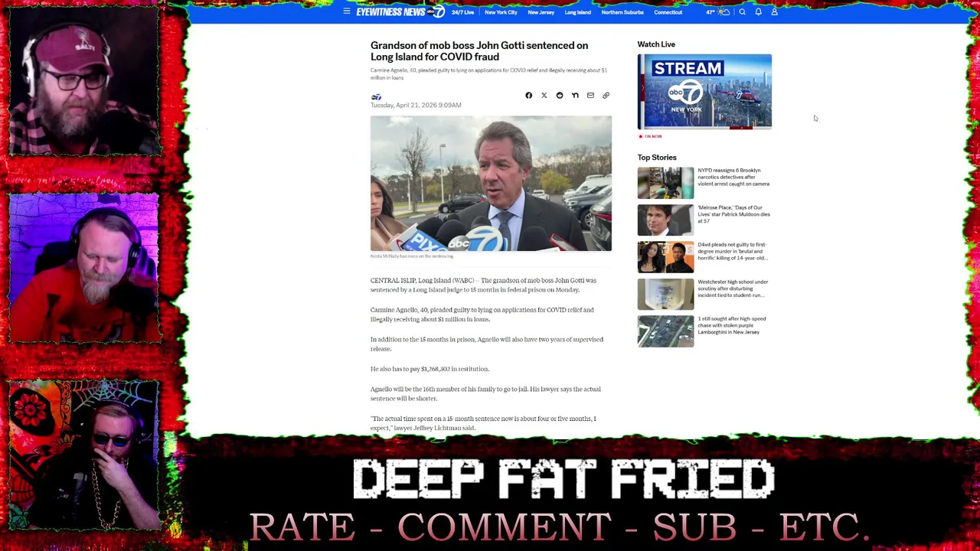Click the Patrick Muldoon story thumbnail
Screen dimensions: 980x551
click(x=665, y=220)
